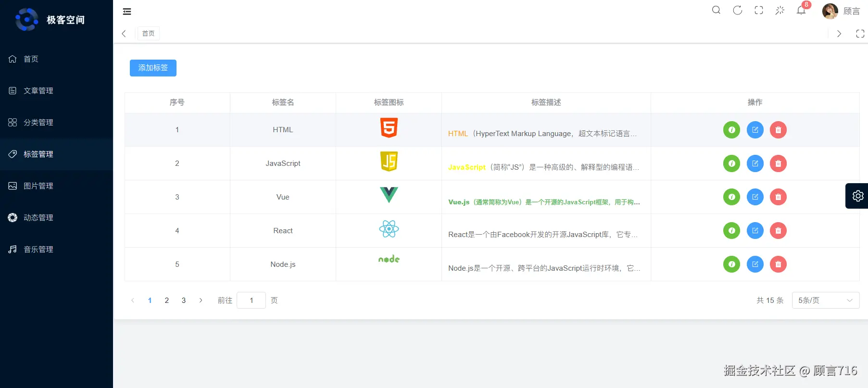Edit the HTML tag row
Viewport: 868px width, 388px height.
coord(755,130)
